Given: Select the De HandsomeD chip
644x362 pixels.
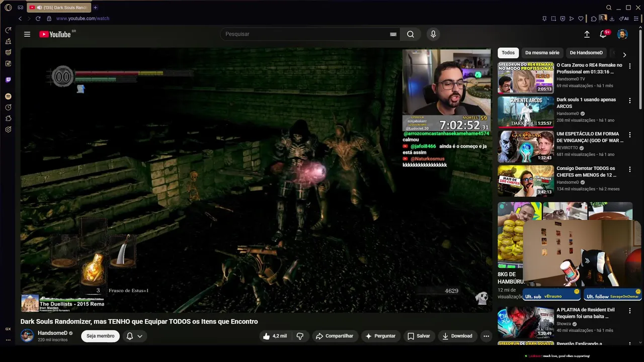Looking at the screenshot, I should point(586,53).
